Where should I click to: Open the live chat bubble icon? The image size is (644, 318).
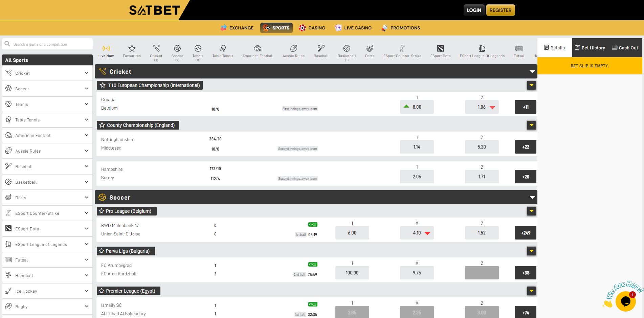[625, 301]
